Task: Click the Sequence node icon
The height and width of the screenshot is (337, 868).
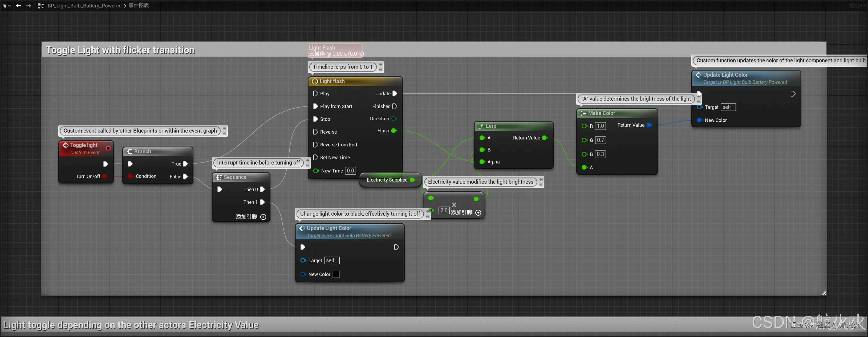Action: [219, 177]
